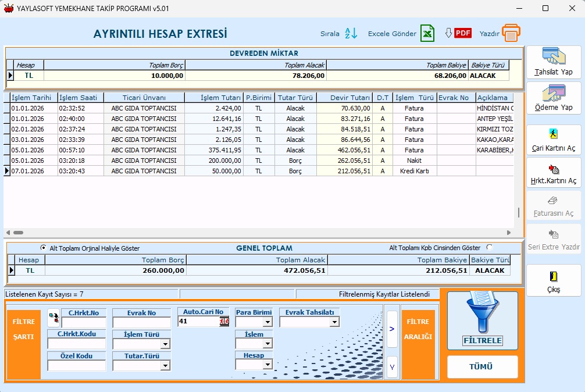Click the Cari Kartını Aç button
Image resolution: width=585 pixels, height=392 pixels.
coord(554,140)
